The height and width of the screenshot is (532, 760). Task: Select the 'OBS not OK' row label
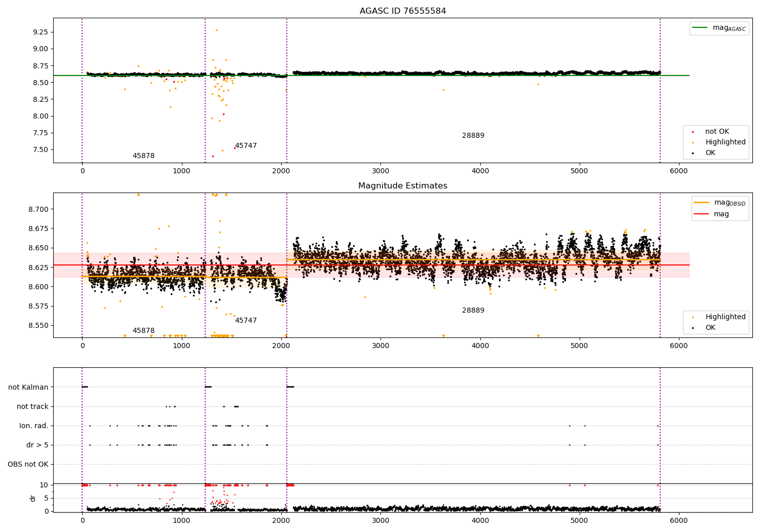pyautogui.click(x=28, y=465)
